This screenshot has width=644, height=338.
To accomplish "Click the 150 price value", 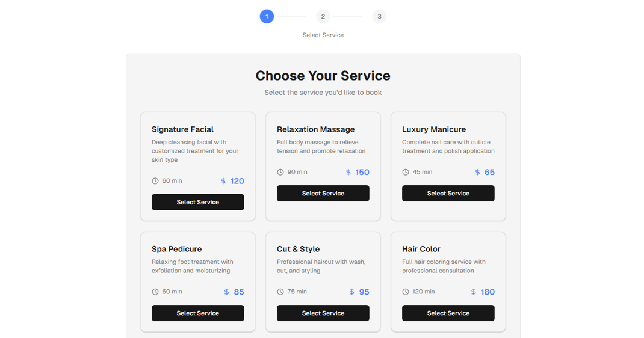I will pos(362,172).
